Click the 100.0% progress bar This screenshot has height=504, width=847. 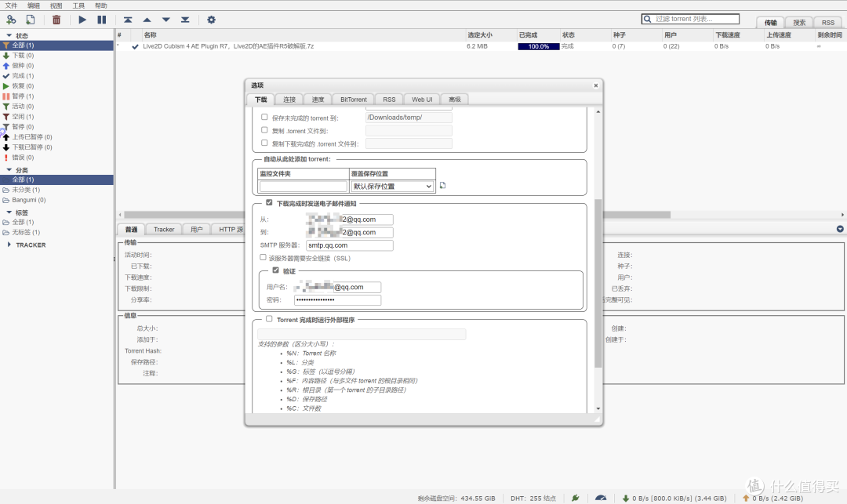[x=538, y=46]
